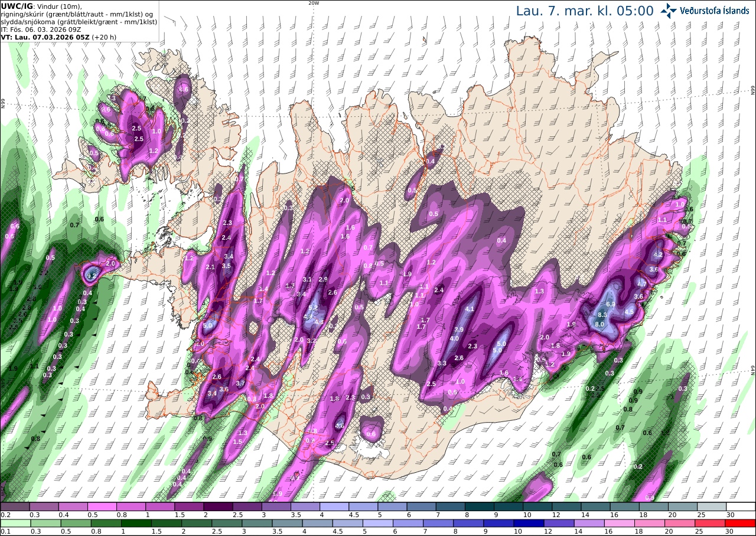Pick the top-row light grey swatch at 25
This screenshot has width=756, height=536.
(712, 506)
